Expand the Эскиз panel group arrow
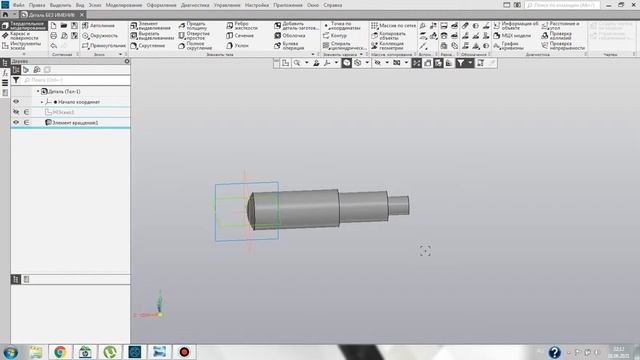Image resolution: width=640 pixels, height=360 pixels. click(120, 54)
